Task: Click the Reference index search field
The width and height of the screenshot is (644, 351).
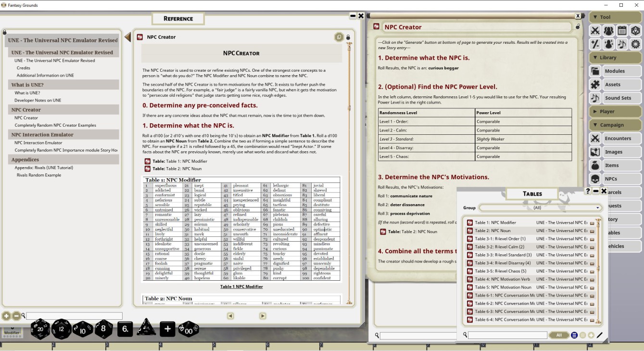Action: click(74, 316)
